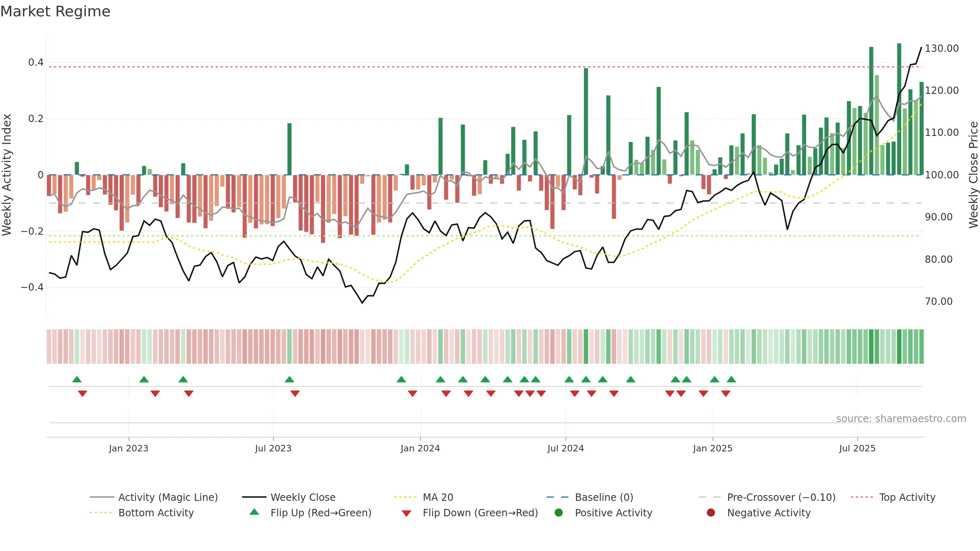This screenshot has height=551, width=980.
Task: Click the Jul 2023 axis label
Action: click(273, 448)
